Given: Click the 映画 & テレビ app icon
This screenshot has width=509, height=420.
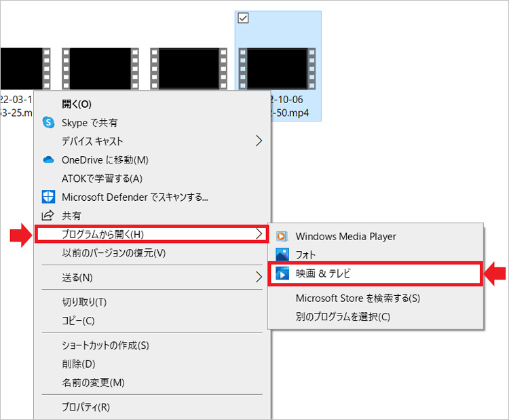Looking at the screenshot, I should coord(282,273).
